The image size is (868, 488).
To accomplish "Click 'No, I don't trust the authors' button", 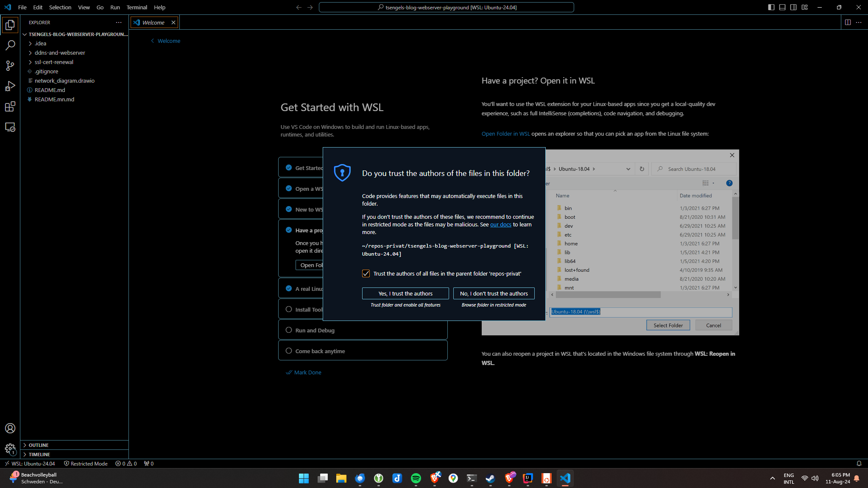I will pos(494,293).
